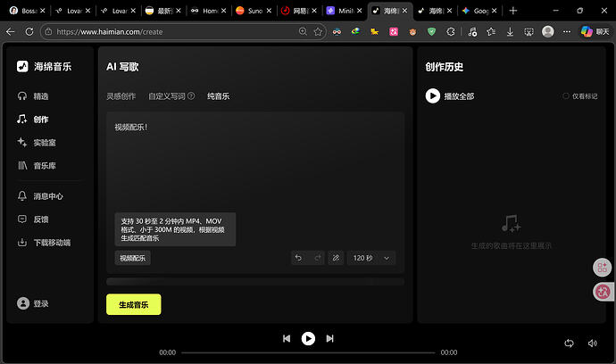
Task: Click the playback progress bar
Action: click(308, 352)
